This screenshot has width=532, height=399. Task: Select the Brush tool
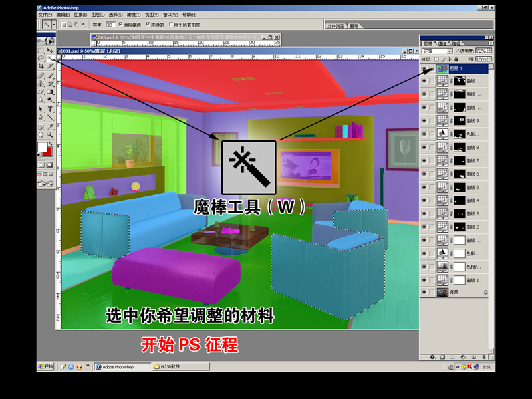pos(50,76)
